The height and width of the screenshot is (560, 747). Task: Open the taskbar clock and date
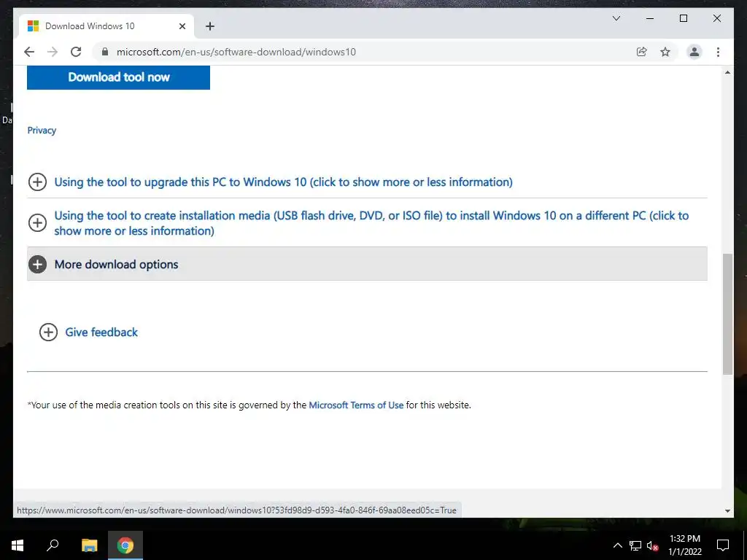684,545
